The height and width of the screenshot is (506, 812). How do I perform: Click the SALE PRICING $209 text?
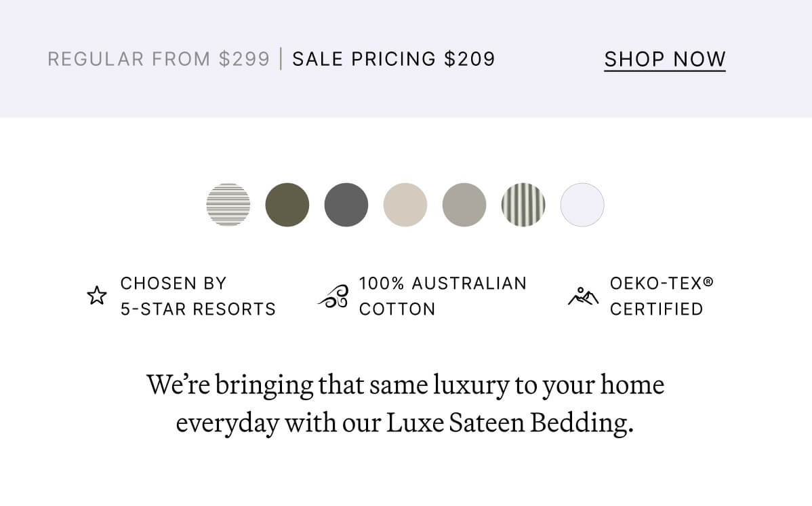[394, 59]
